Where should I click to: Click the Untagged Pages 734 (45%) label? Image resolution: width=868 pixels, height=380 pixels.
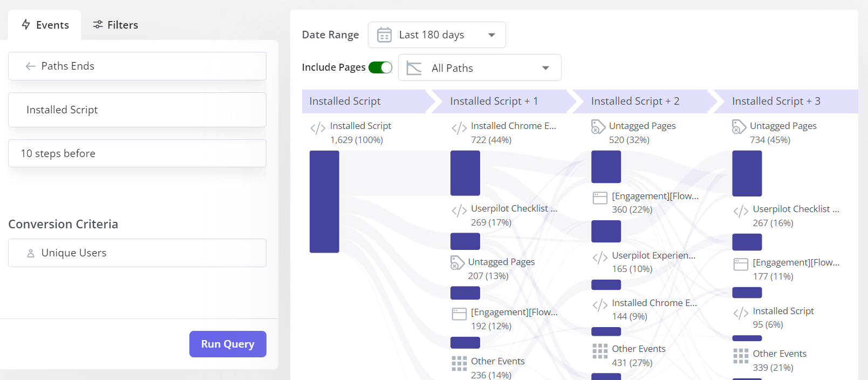(783, 132)
